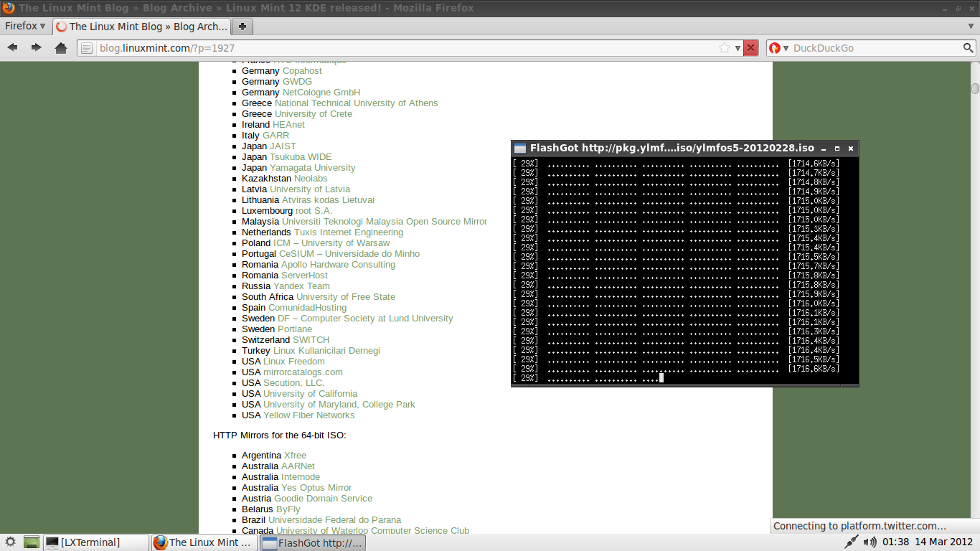This screenshot has width=980, height=551.
Task: Open the Tsukuba WIDE mirror link
Action: click(x=301, y=156)
